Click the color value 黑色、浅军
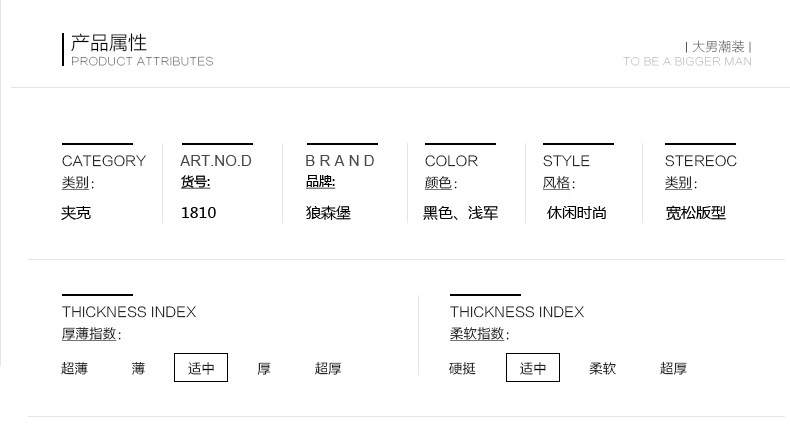The width and height of the screenshot is (790, 426). 460,213
